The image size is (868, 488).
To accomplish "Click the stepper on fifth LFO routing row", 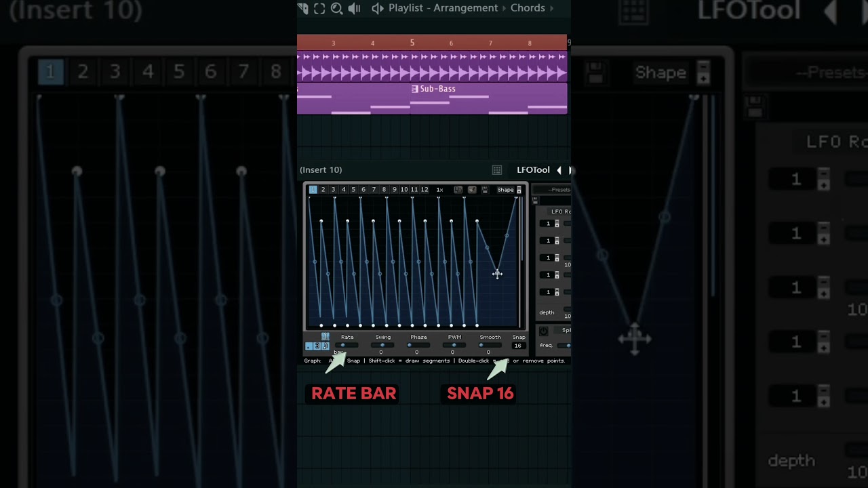I will pyautogui.click(x=557, y=291).
